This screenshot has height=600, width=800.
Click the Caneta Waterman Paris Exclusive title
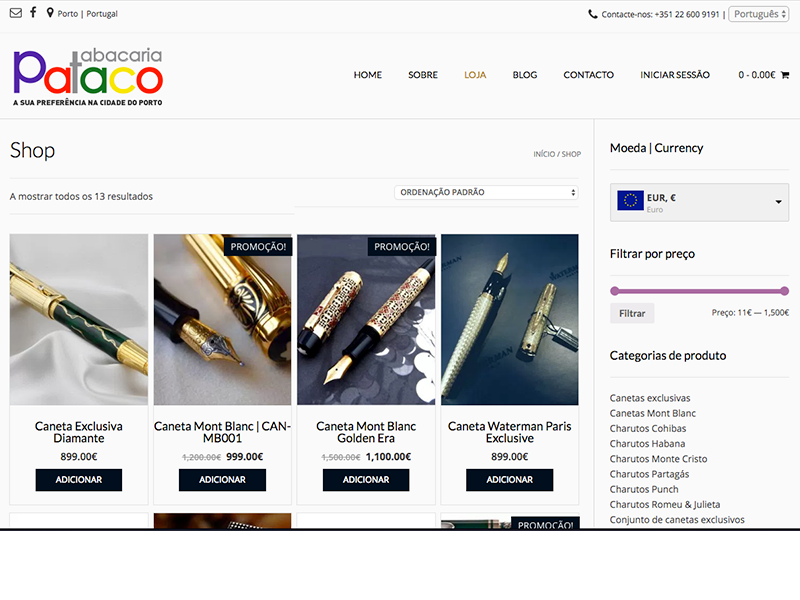coord(510,432)
